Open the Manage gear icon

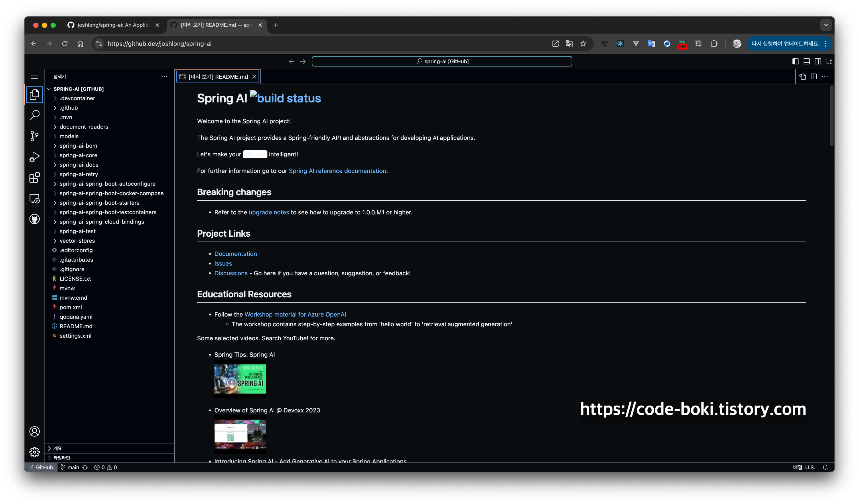click(x=34, y=452)
